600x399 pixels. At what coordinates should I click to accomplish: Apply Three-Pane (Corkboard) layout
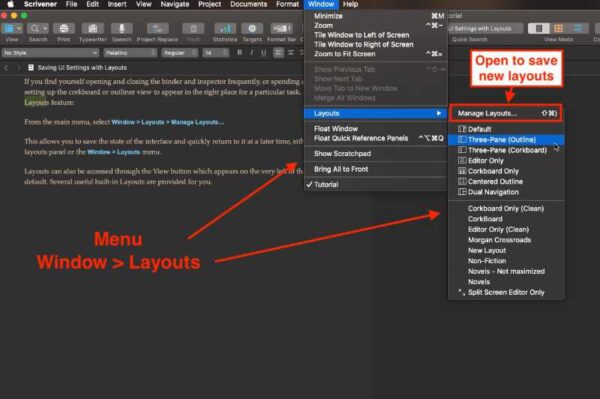(x=506, y=150)
